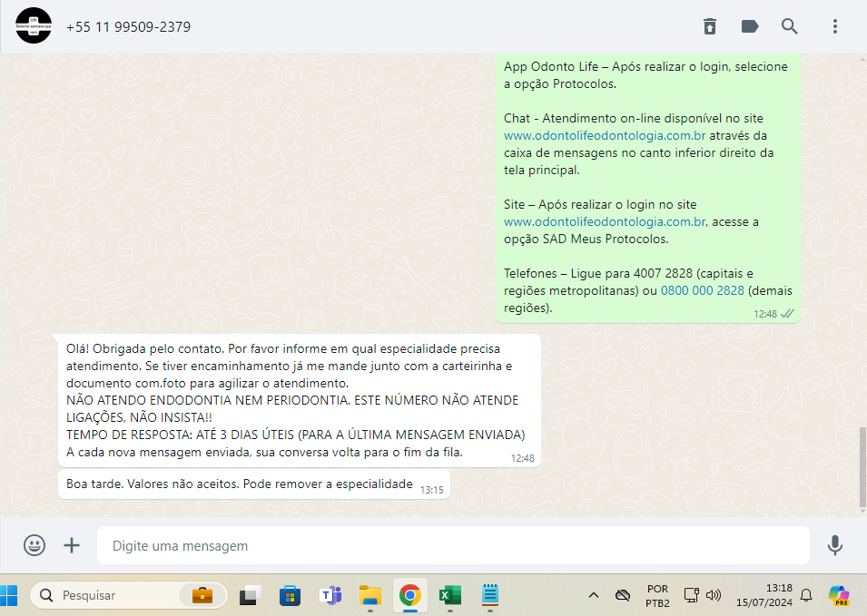867x616 pixels.
Task: Open the Windows Start menu
Action: [11, 595]
